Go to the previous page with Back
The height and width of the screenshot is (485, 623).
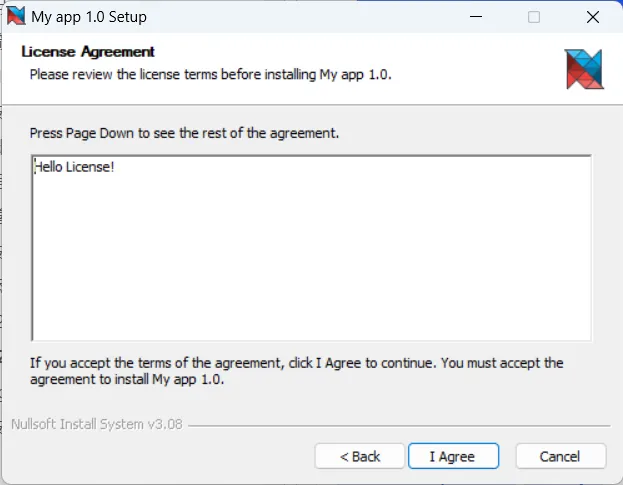360,456
